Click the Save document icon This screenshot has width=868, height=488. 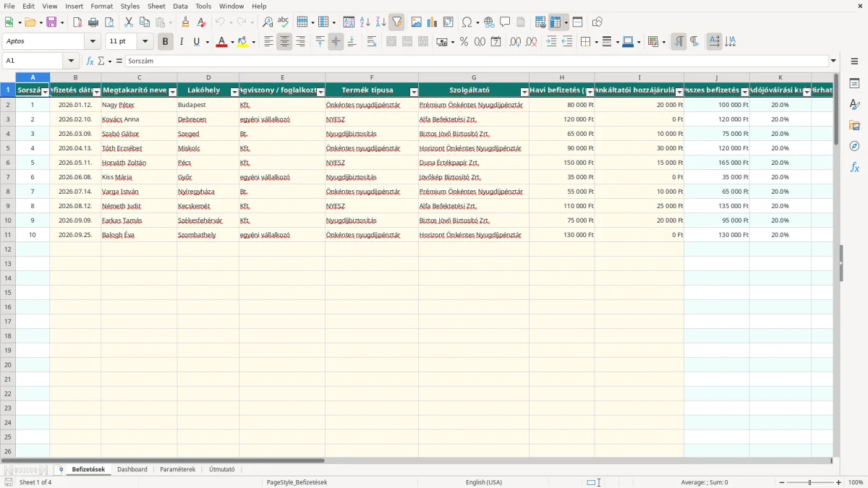[x=51, y=22]
